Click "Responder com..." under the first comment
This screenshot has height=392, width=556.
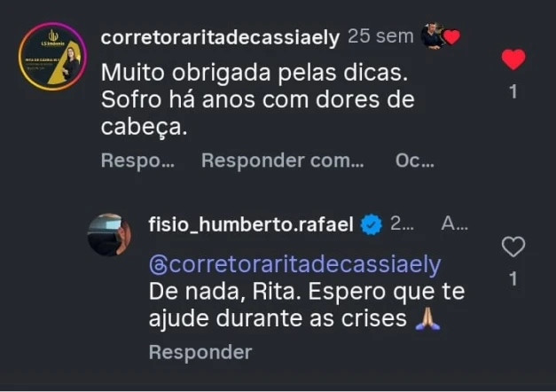pos(282,161)
